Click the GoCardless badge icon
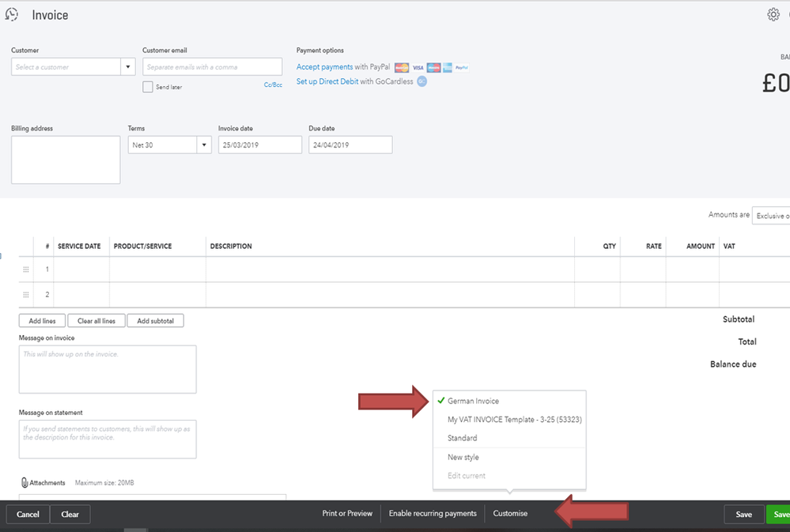Viewport: 790px width, 532px height. coord(421,81)
